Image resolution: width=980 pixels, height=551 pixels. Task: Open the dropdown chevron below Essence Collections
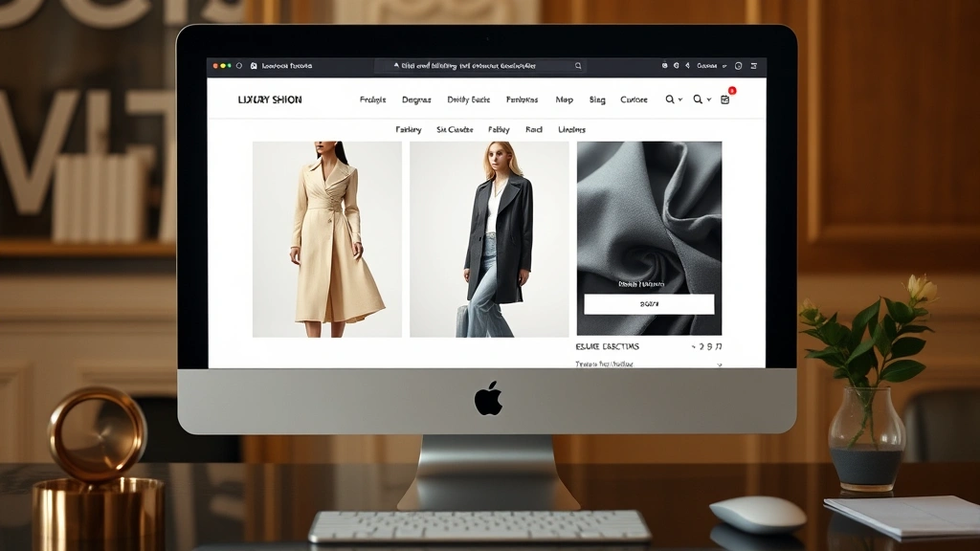(x=720, y=364)
